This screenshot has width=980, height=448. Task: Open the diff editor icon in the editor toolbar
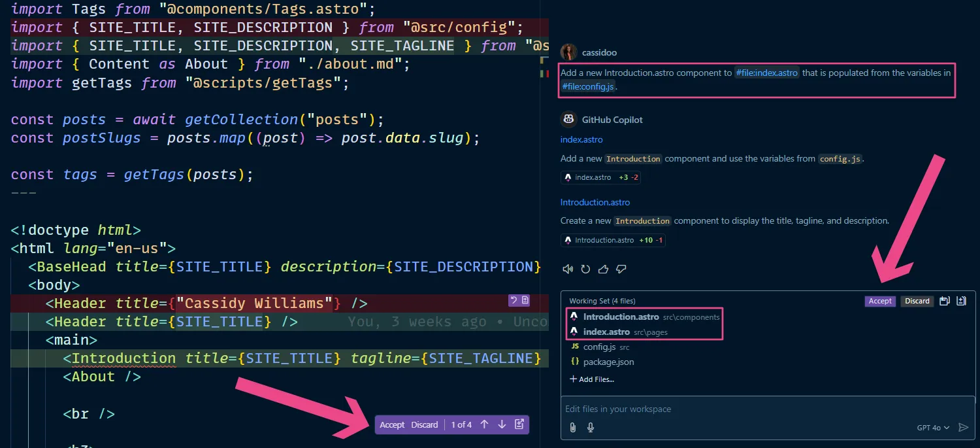tap(519, 424)
